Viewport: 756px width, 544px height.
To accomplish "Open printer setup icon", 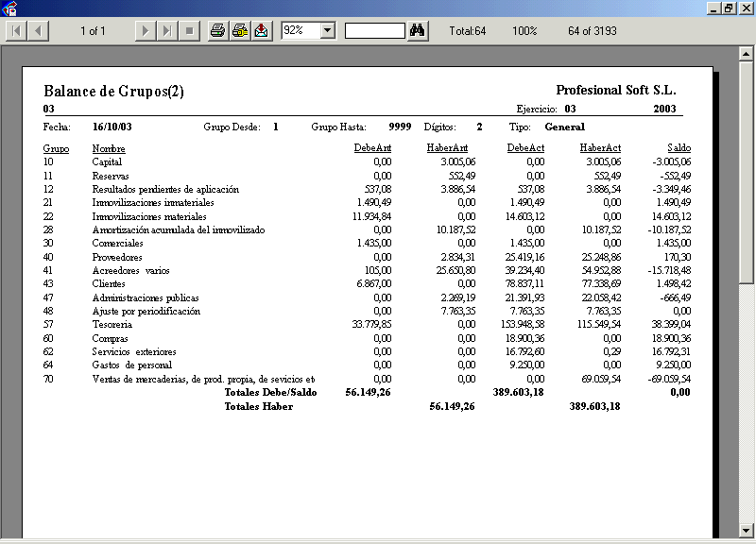I will pyautogui.click(x=240, y=31).
